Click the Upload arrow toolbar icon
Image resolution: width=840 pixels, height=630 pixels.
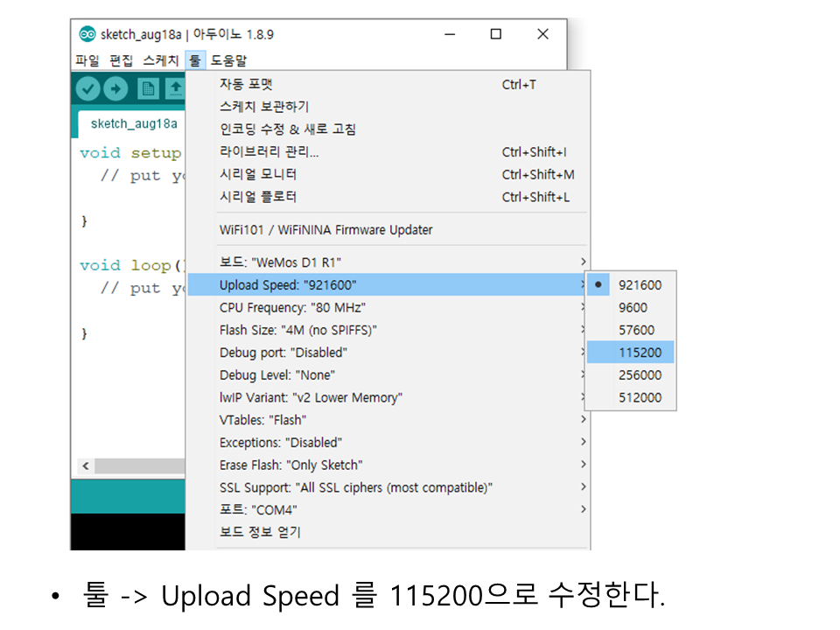point(115,88)
